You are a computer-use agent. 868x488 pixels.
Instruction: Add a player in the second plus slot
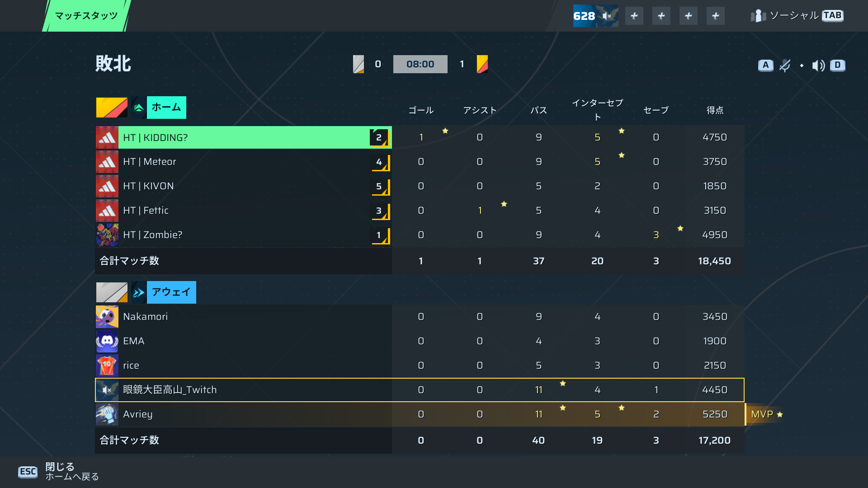(x=661, y=16)
